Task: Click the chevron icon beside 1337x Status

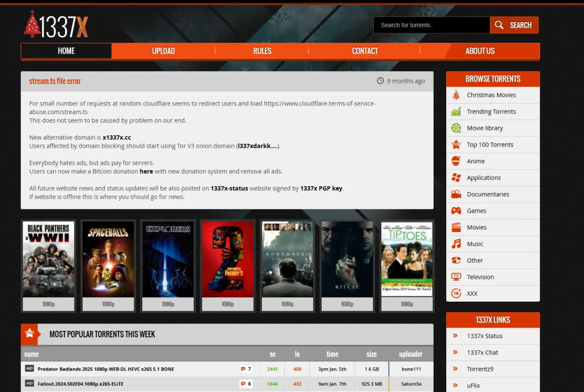Action: [x=455, y=336]
